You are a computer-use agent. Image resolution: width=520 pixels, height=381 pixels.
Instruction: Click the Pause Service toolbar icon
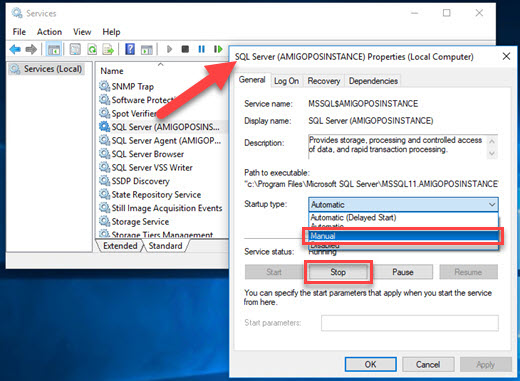[202, 49]
